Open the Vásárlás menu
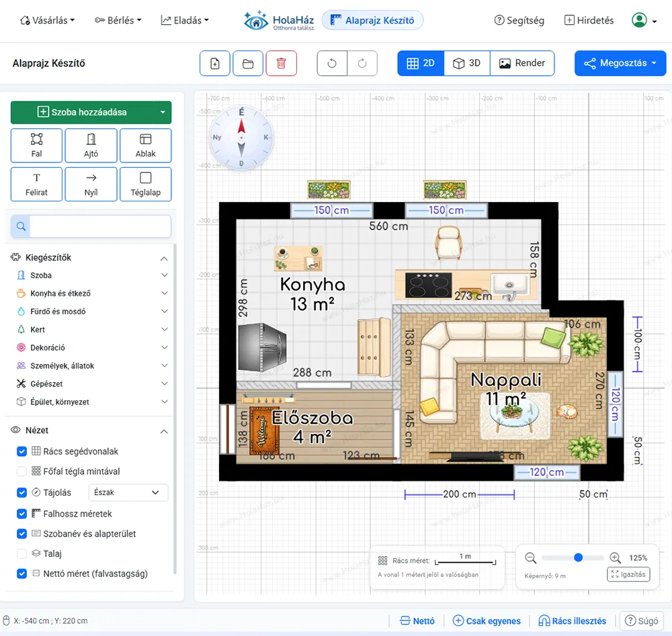Image resolution: width=672 pixels, height=636 pixels. pyautogui.click(x=48, y=20)
